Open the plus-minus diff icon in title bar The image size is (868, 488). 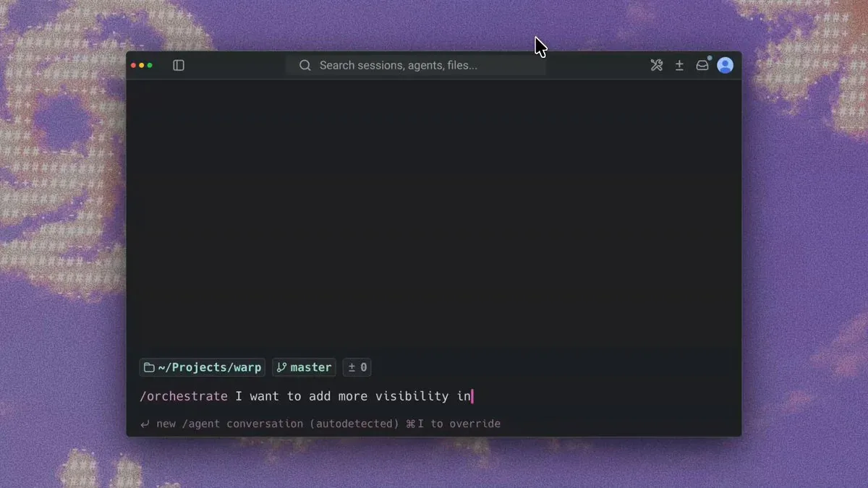point(679,66)
